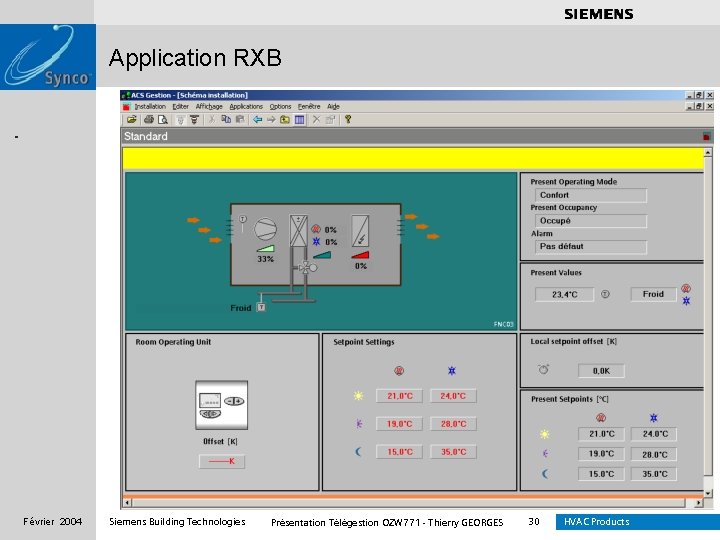Click the electric heater symbol in schematic
Image resolution: width=720 pixels, height=540 pixels.
360,231
